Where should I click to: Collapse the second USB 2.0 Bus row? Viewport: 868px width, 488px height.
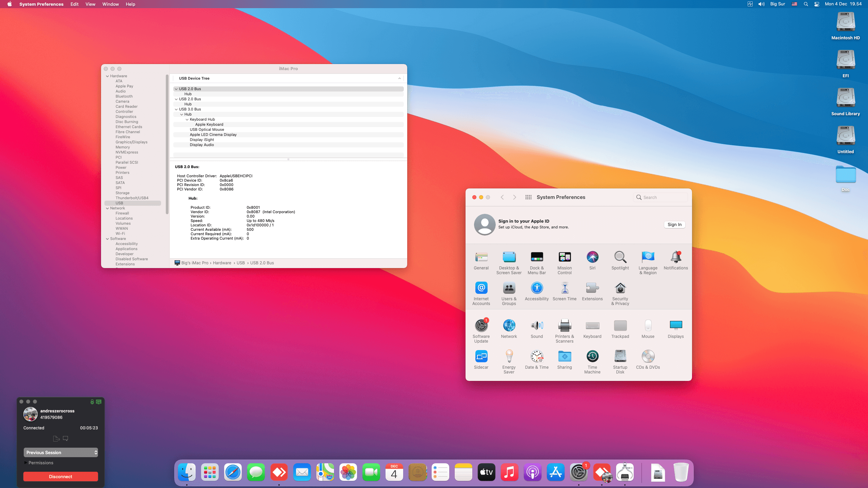point(176,99)
